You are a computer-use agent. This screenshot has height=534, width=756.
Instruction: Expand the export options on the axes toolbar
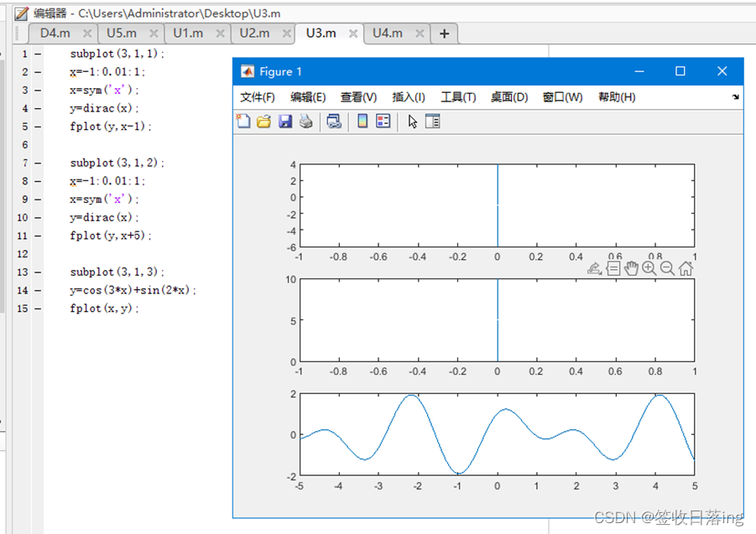tap(594, 267)
